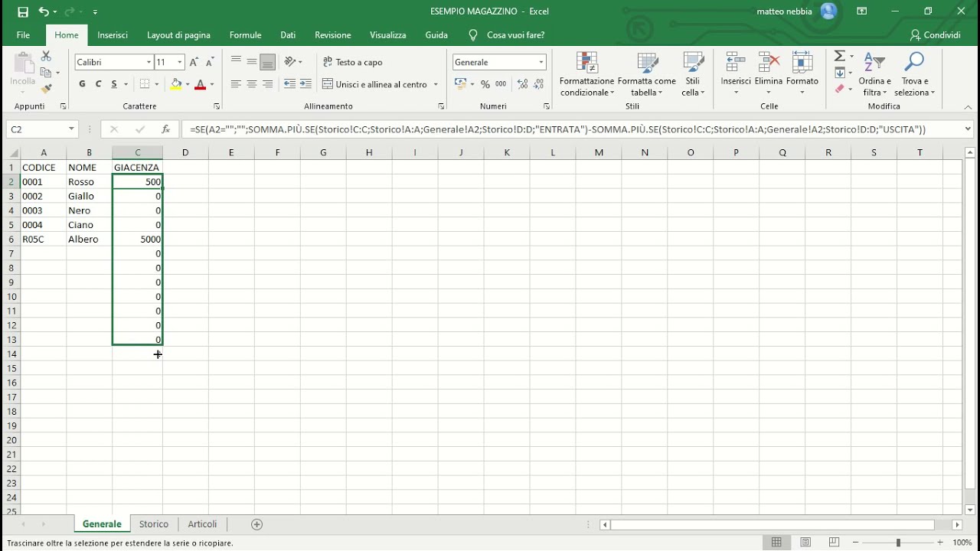Increase indent icon
The image size is (980, 551).
point(305,84)
